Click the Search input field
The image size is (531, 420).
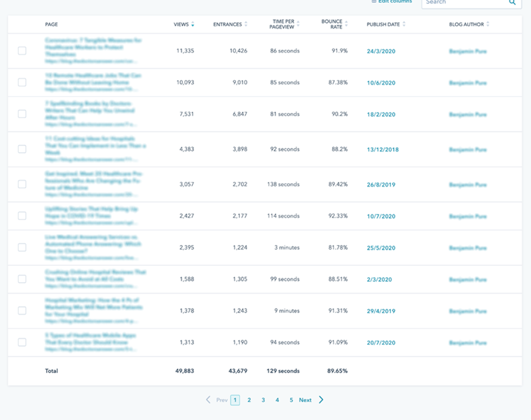tap(463, 3)
